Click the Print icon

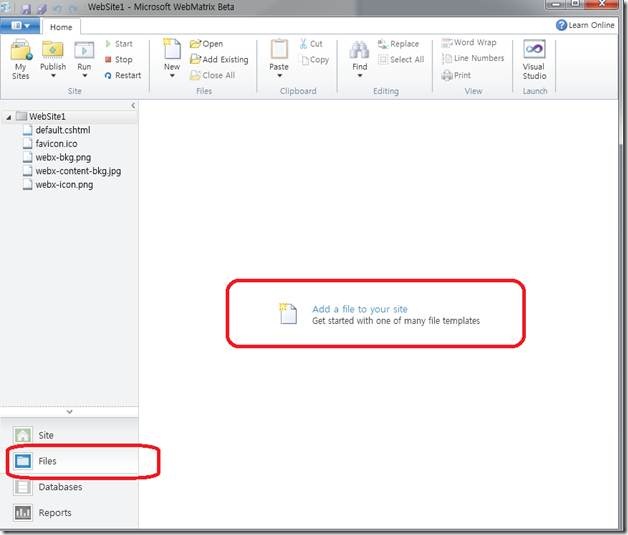pos(447,75)
